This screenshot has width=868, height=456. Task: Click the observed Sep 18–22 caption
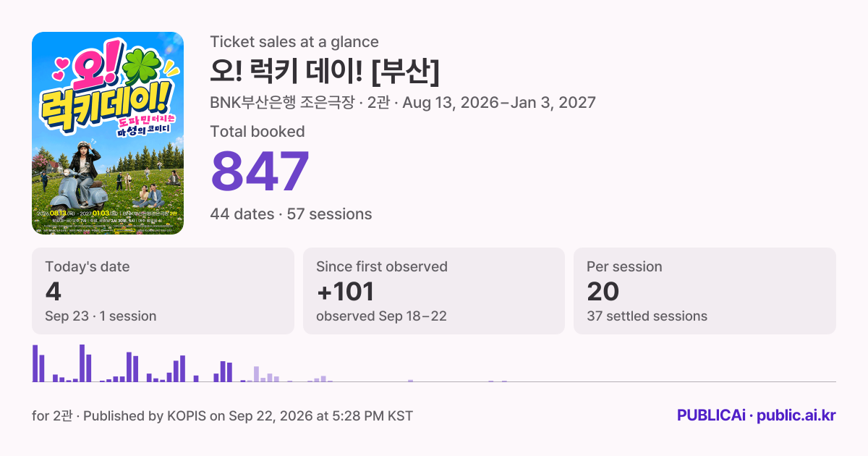coord(380,316)
